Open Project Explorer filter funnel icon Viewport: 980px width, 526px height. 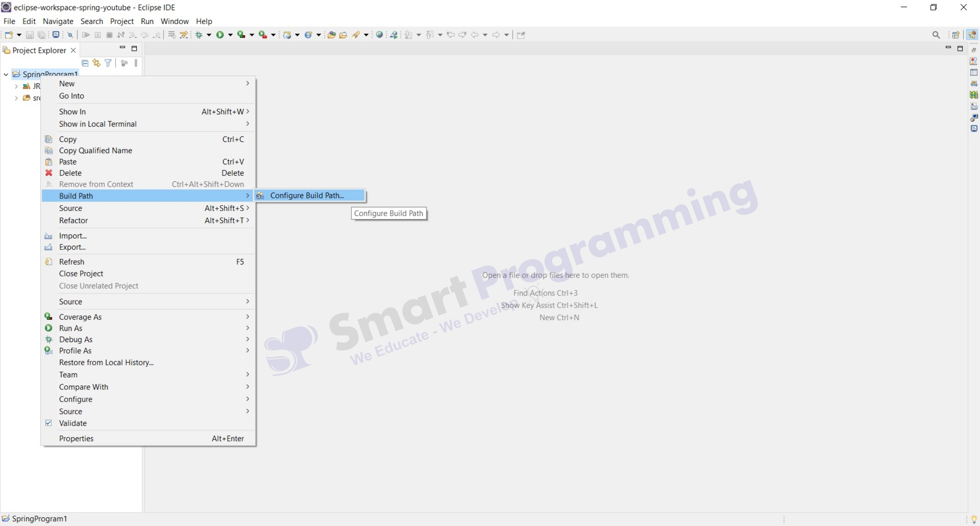tap(108, 63)
